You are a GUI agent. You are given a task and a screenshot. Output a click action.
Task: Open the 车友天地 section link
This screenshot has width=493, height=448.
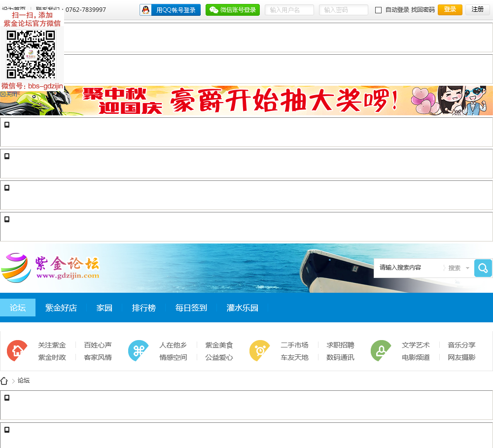pos(295,357)
